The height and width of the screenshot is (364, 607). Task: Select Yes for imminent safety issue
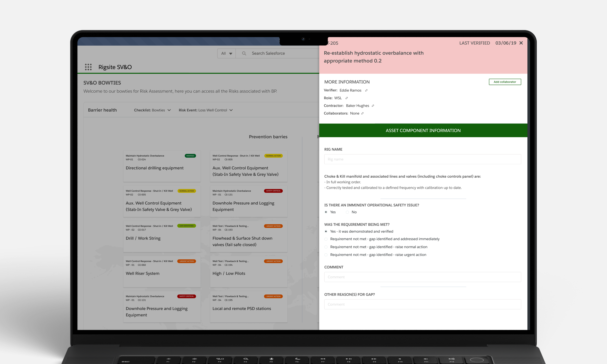326,212
